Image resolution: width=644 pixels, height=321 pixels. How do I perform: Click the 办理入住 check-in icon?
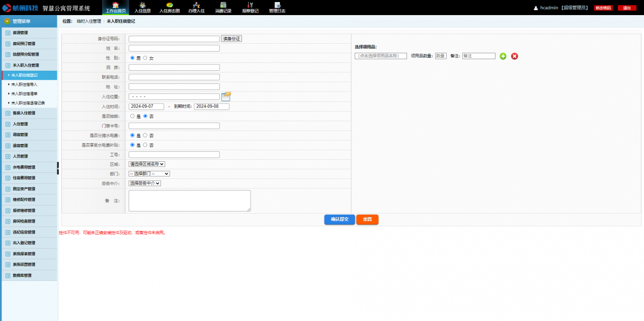point(196,7)
